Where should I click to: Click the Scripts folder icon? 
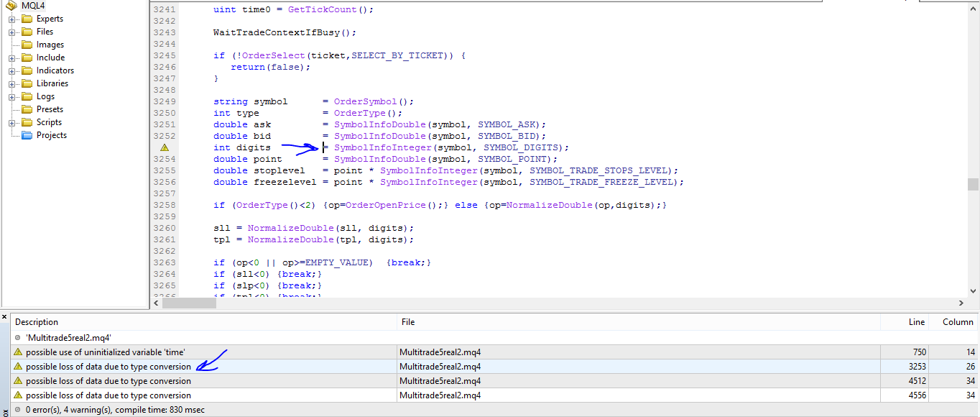(x=27, y=122)
